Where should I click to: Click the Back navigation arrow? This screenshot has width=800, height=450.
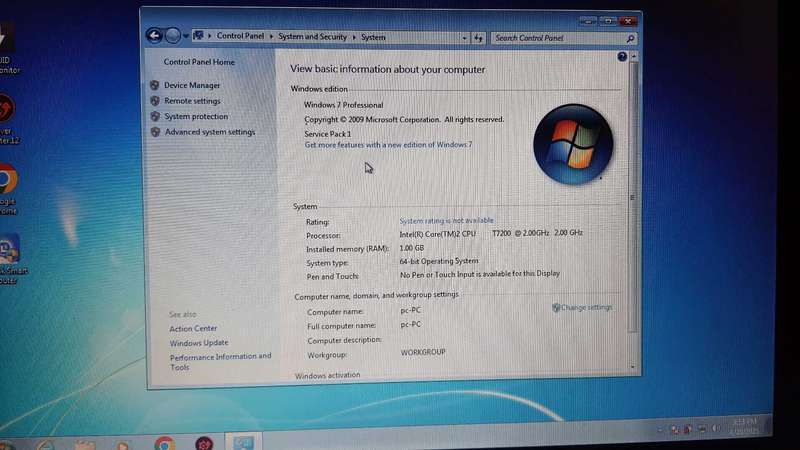click(154, 35)
